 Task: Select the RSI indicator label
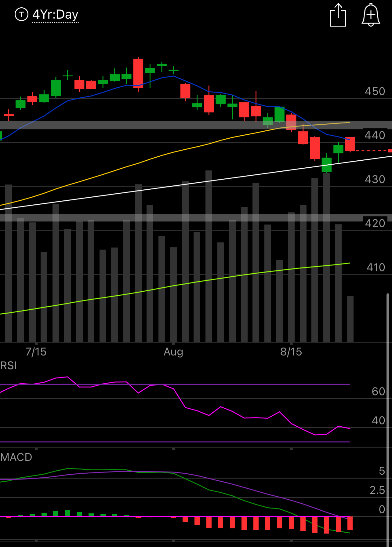pyautogui.click(x=9, y=365)
